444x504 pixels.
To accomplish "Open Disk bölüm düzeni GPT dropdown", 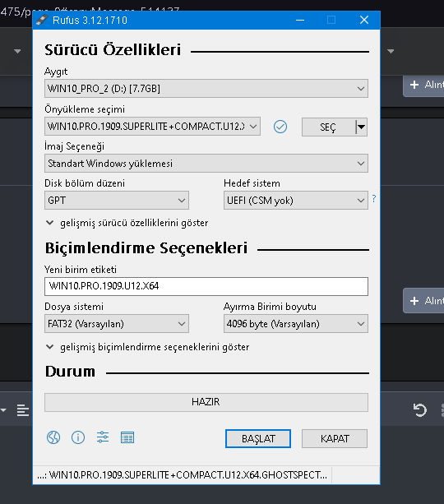I will click(x=117, y=201).
